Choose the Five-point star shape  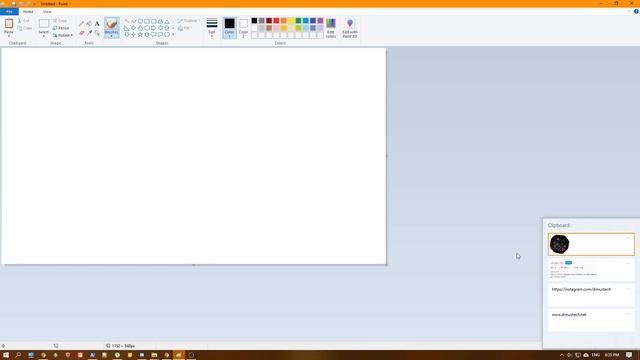(x=140, y=35)
